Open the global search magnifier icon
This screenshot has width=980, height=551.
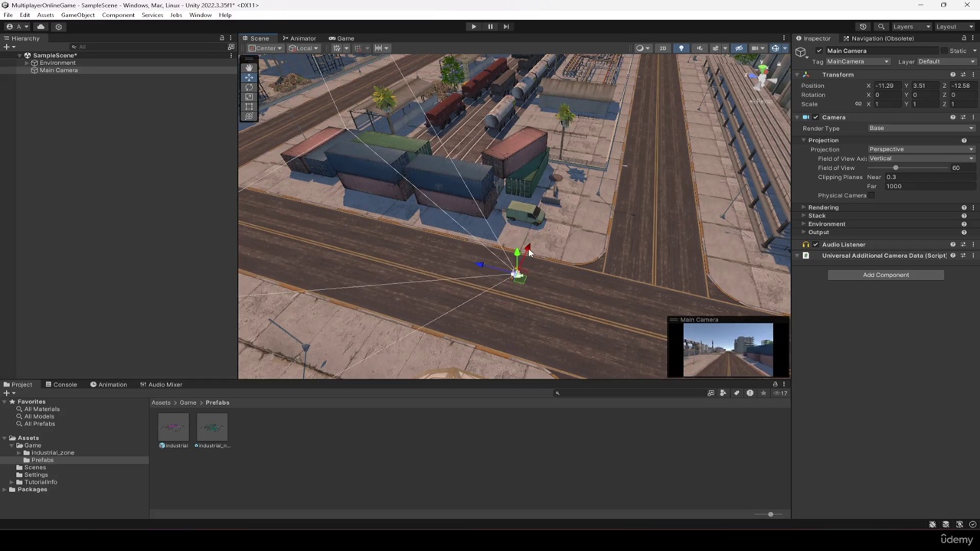pos(881,27)
